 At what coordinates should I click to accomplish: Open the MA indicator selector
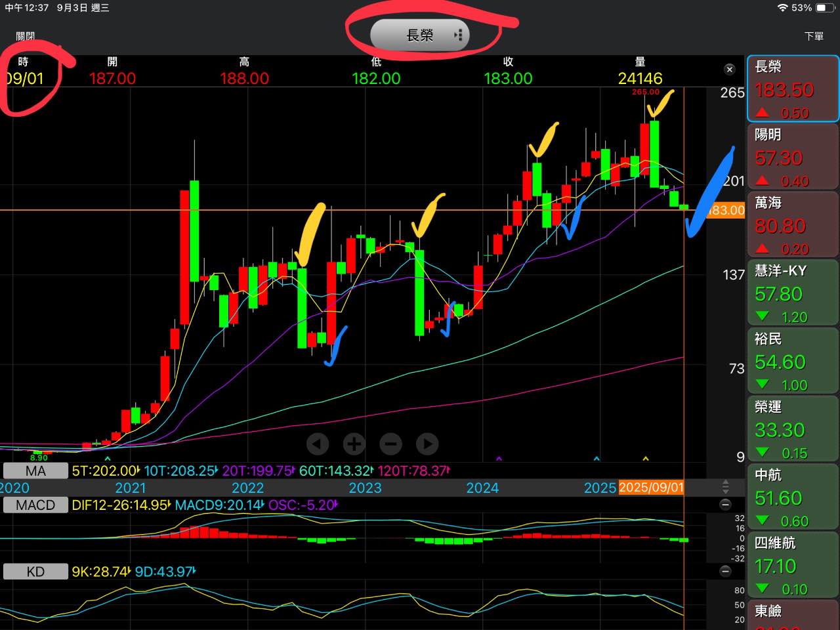pyautogui.click(x=35, y=471)
